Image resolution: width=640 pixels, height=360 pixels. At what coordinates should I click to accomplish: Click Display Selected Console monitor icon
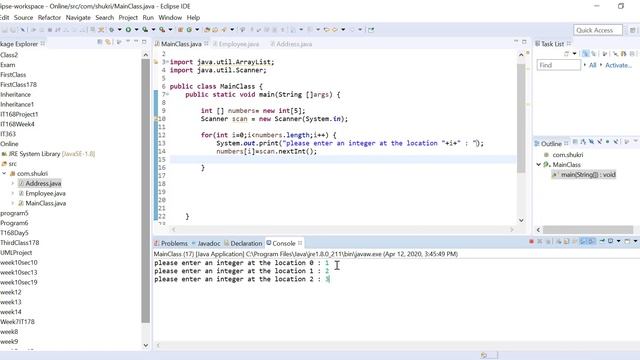point(610,242)
